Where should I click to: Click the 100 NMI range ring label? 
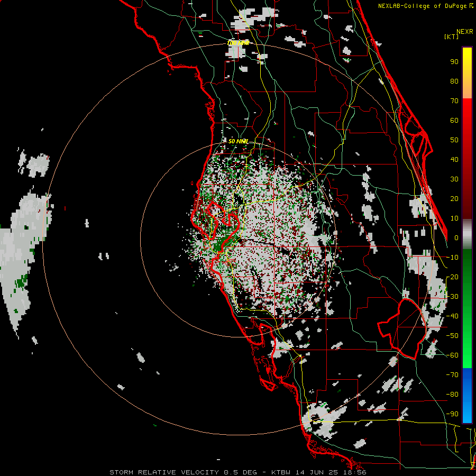pyautogui.click(x=238, y=43)
